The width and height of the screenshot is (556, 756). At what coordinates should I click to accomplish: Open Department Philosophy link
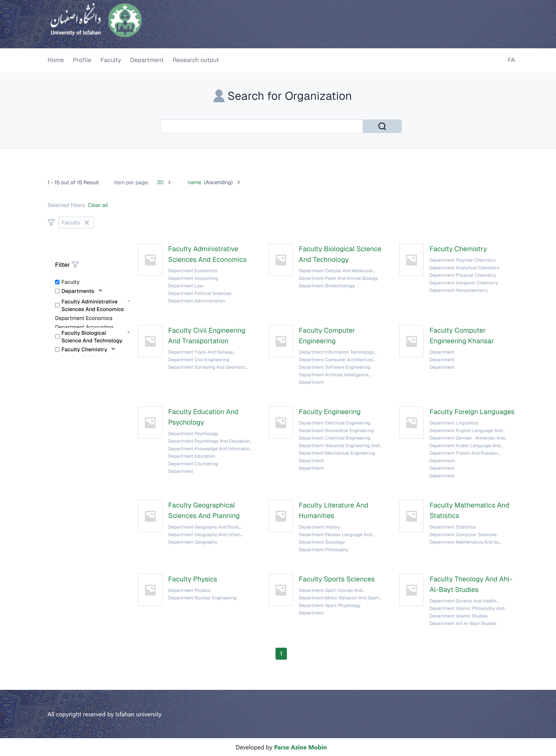323,550
